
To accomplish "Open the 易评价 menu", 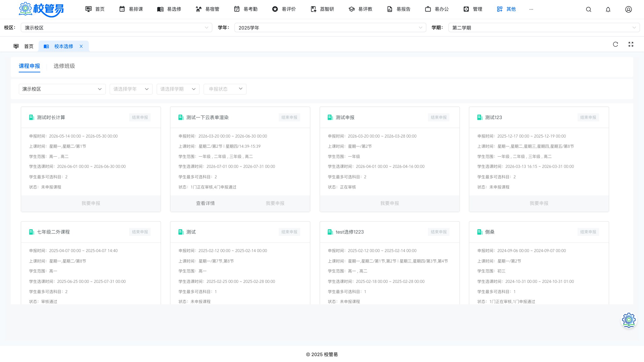I will (x=284, y=9).
